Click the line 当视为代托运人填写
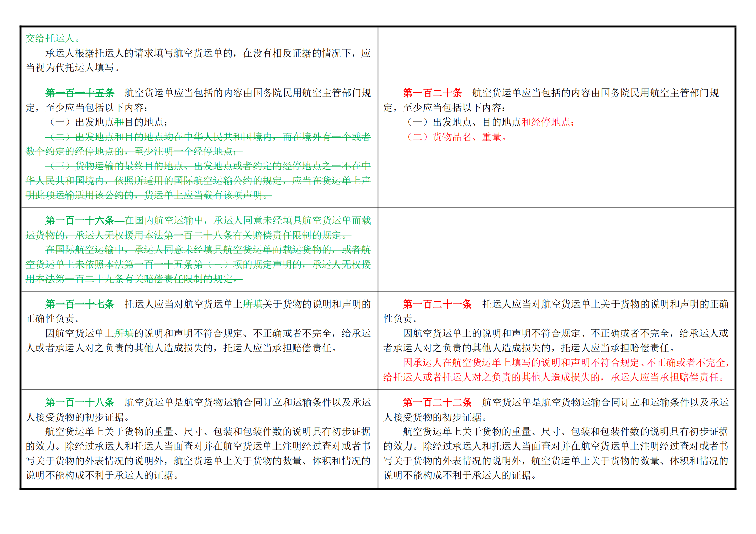756x534 pixels. [x=72, y=68]
